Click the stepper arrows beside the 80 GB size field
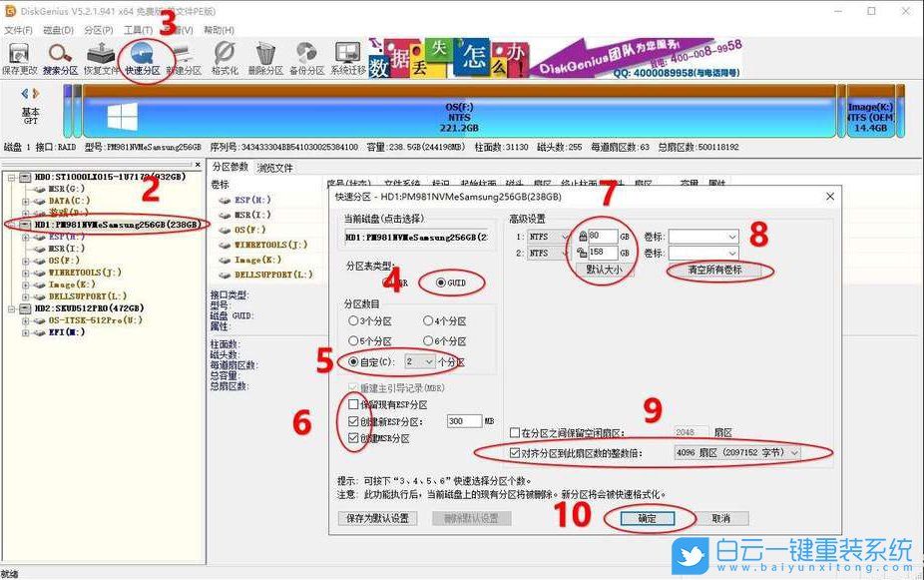The height and width of the screenshot is (580, 924). pos(583,237)
